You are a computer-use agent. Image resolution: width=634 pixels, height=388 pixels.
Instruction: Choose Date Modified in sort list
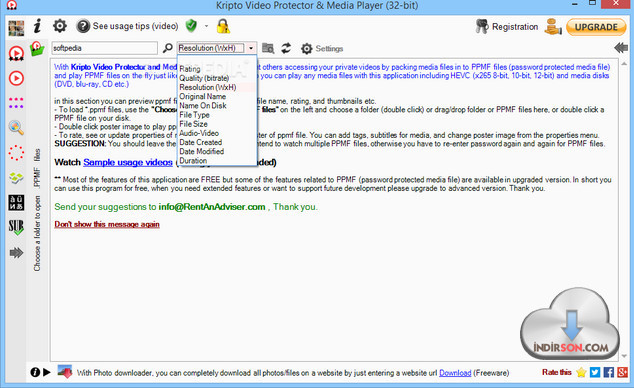pos(217,152)
